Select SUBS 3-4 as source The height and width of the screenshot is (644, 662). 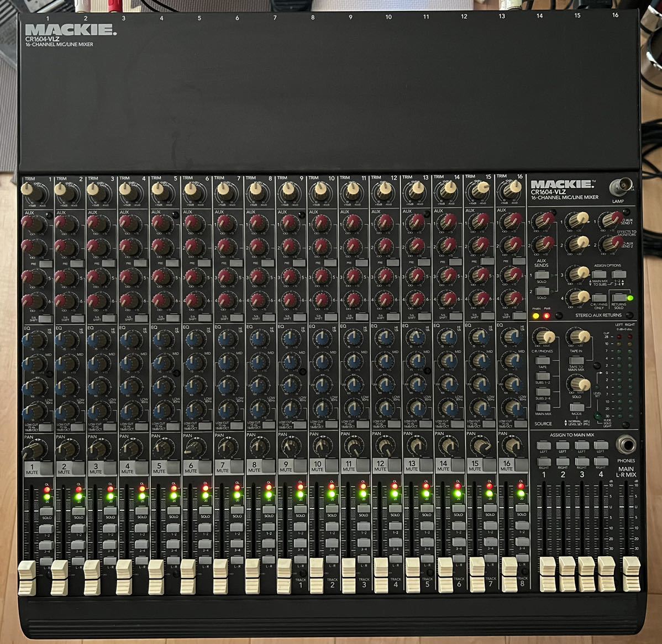[543, 392]
